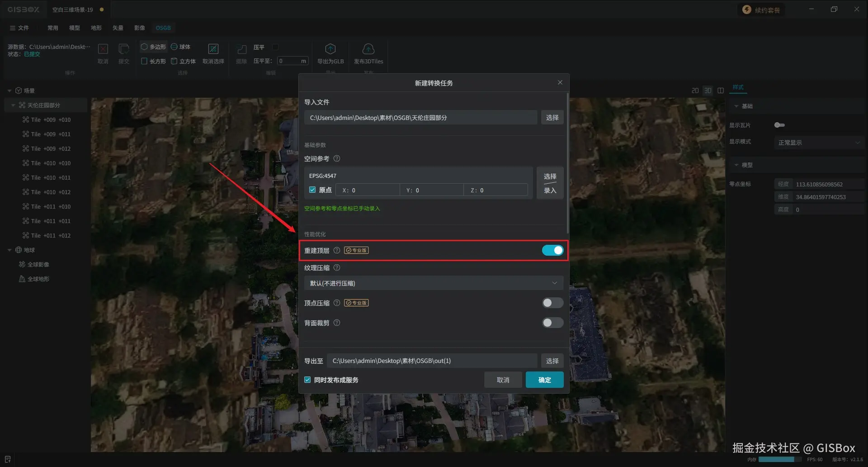Enable the 顶点压缩 switch
This screenshot has height=467, width=868.
[553, 303]
